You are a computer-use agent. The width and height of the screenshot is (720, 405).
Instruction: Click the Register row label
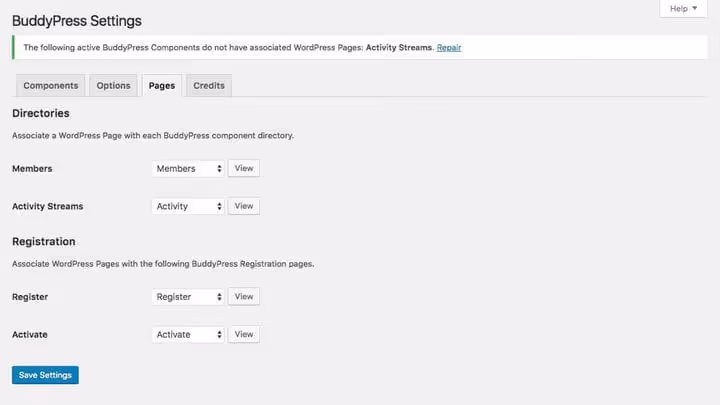tap(30, 297)
